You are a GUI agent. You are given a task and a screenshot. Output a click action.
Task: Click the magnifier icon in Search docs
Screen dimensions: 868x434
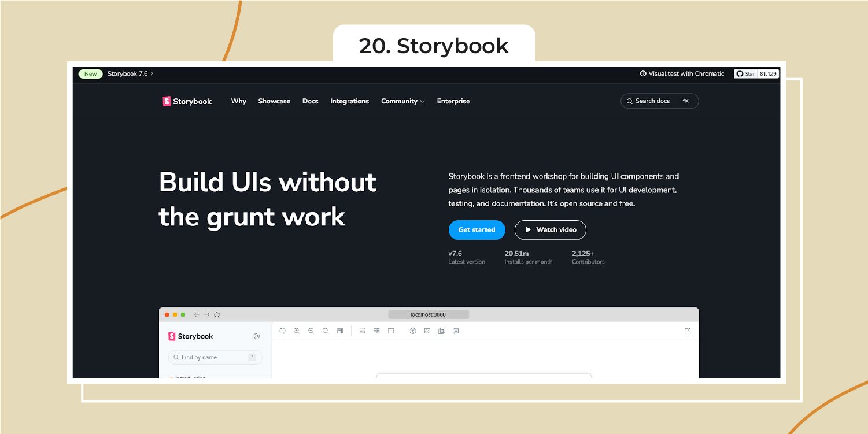(630, 101)
